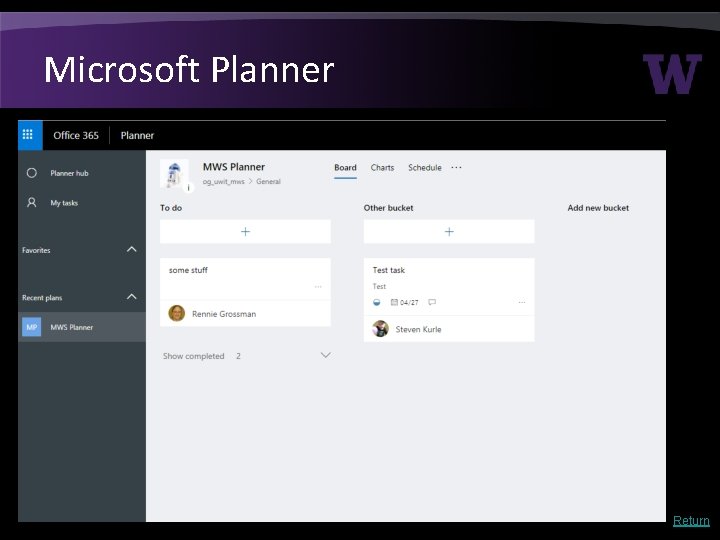Click Steven Kurle's avatar
This screenshot has width=720, height=540.
point(380,329)
